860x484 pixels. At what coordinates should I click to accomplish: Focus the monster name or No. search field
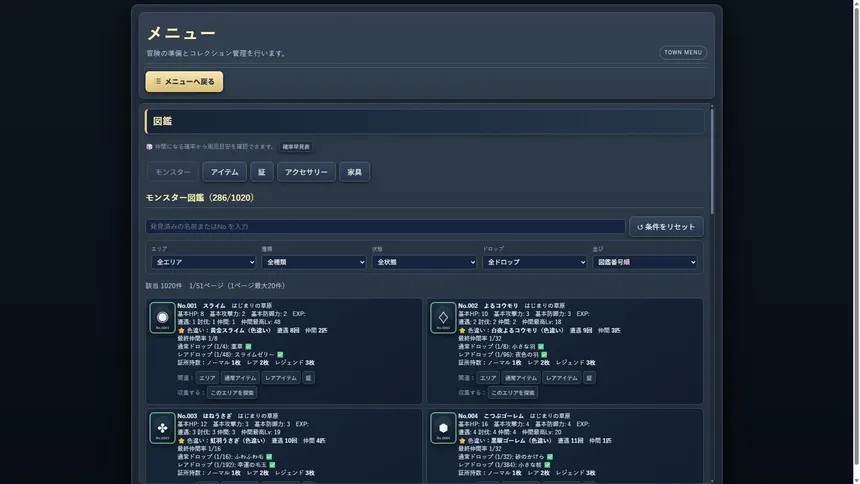pos(385,227)
